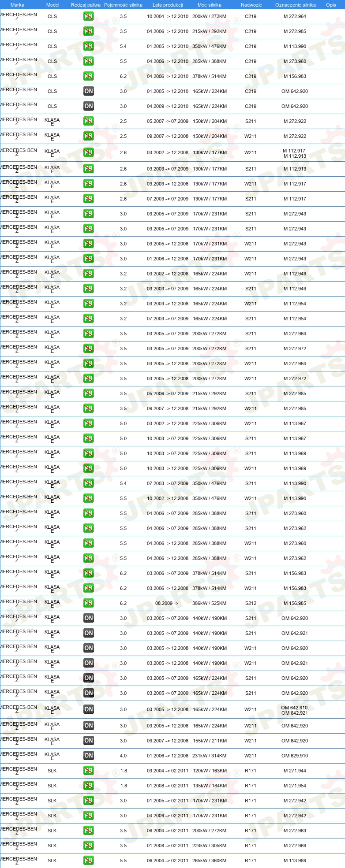Image resolution: width=345 pixels, height=868 pixels.
Task: Click the '224kW / 305KM' power cell
Action: point(210,846)
